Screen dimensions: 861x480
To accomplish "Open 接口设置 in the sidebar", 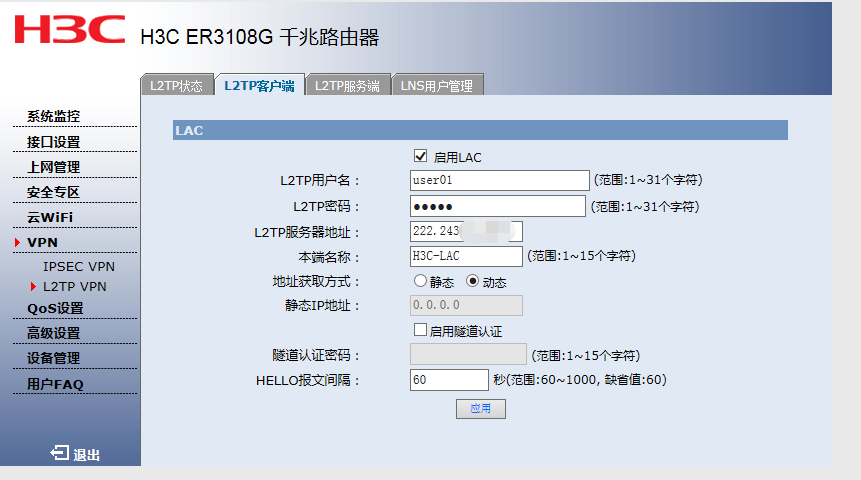I will 53,142.
